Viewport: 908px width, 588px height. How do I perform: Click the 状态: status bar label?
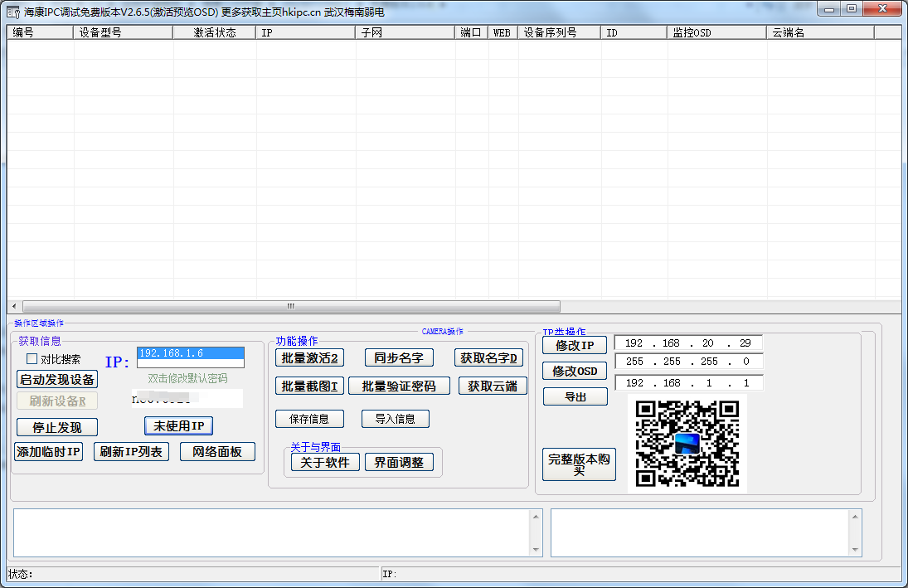click(x=20, y=574)
